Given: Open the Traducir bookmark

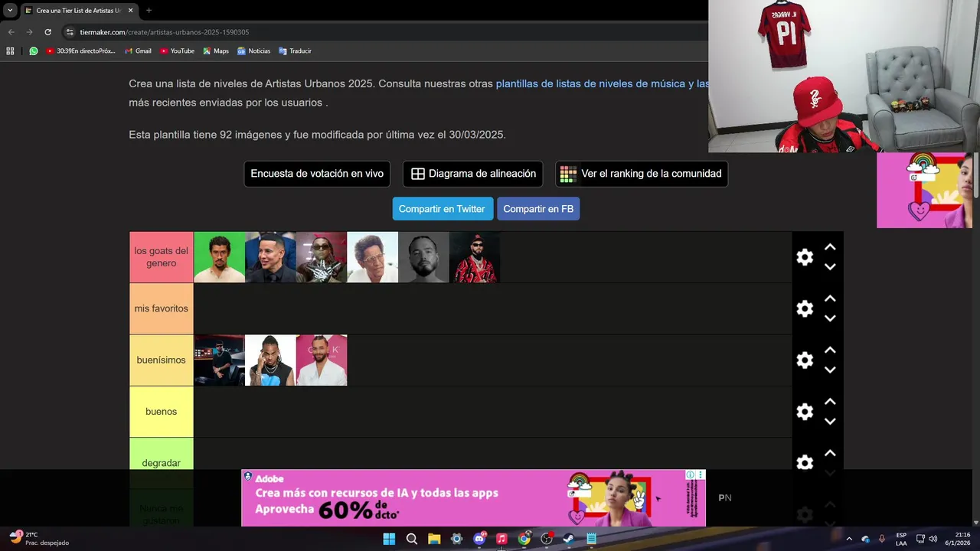Looking at the screenshot, I should click(x=295, y=51).
